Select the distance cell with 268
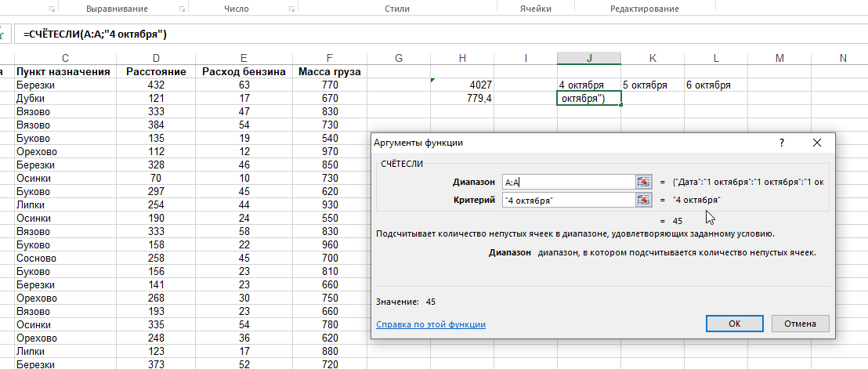The width and height of the screenshot is (868, 369). pos(156,298)
